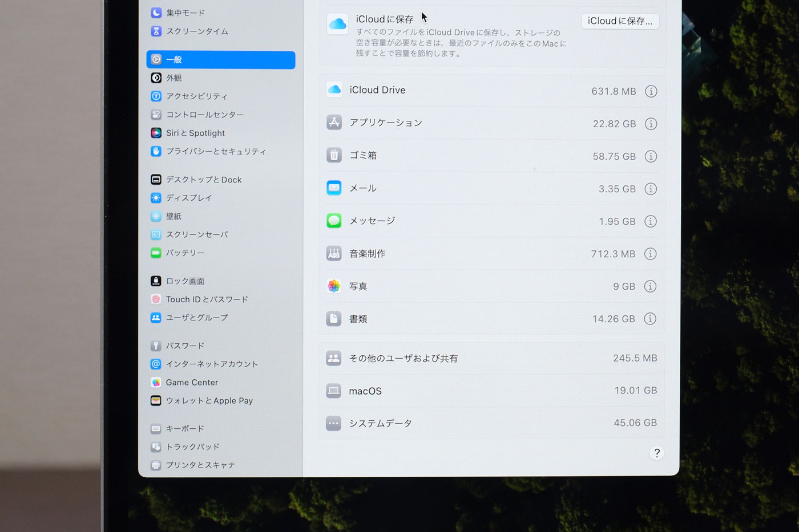This screenshot has width=799, height=532.
Task: Open ディスプレイ sun icon
Action: point(156,197)
